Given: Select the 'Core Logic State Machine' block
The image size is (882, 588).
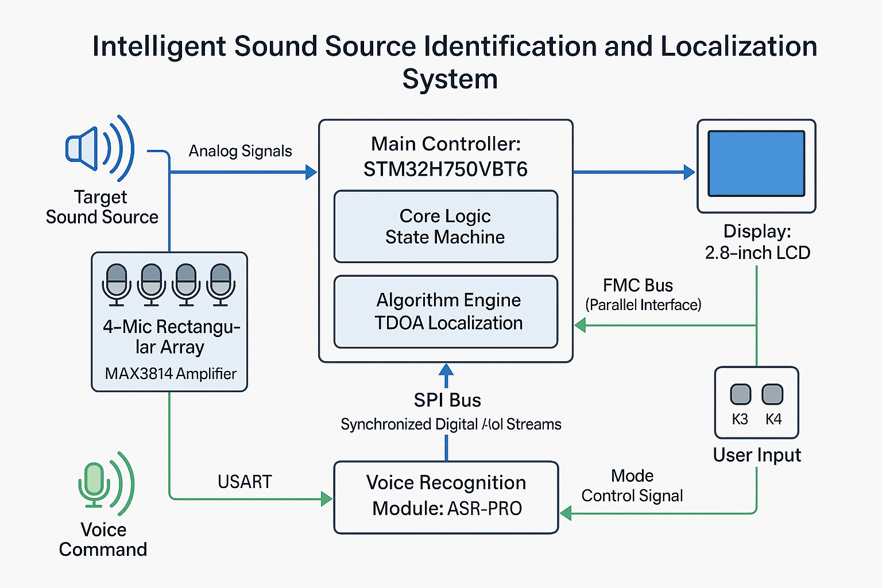Looking at the screenshot, I should pos(446,226).
